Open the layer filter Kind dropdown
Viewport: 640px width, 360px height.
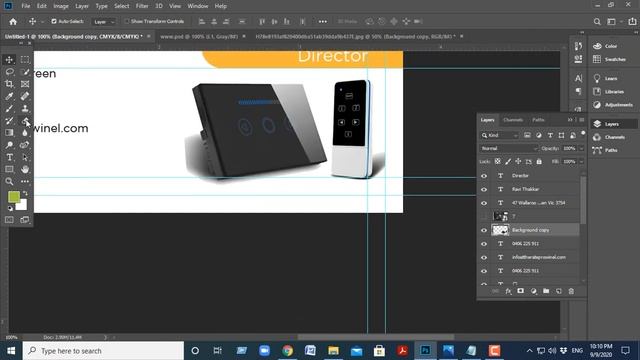[500, 135]
